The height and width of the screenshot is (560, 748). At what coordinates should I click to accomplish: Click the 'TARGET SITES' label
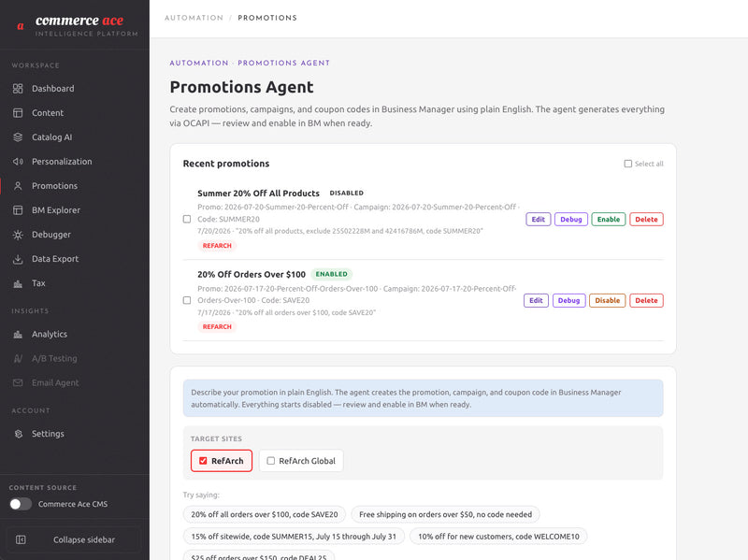coord(216,438)
